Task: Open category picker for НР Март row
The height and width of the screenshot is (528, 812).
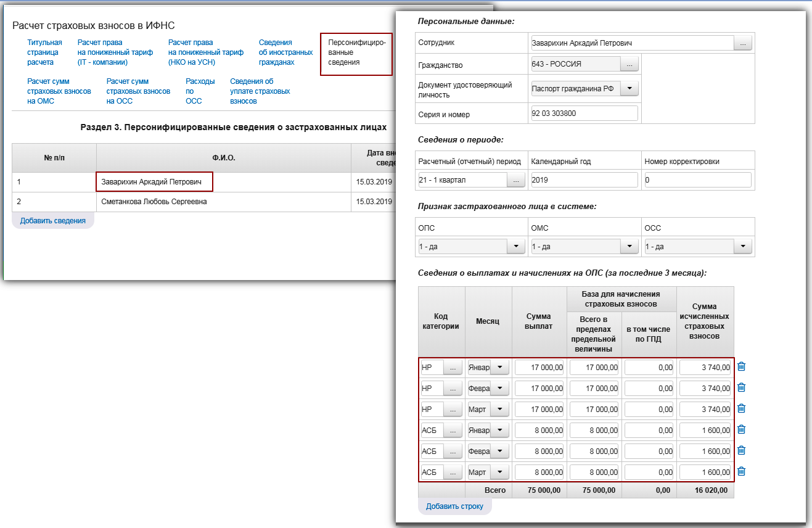Action: [x=453, y=410]
